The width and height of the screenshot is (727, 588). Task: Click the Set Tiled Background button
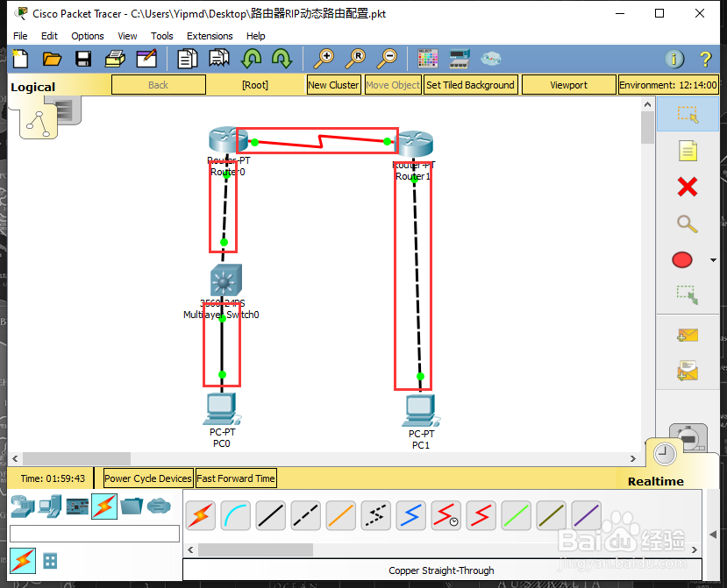[x=470, y=85]
